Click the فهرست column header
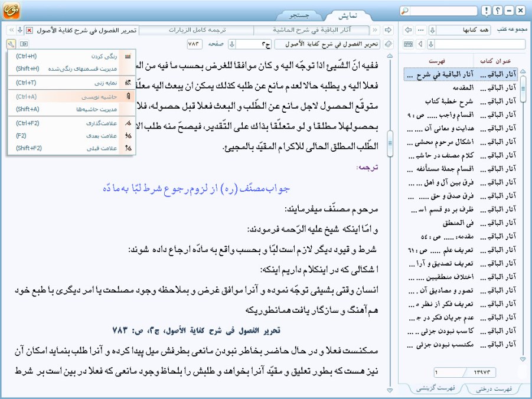The height and width of the screenshot is (399, 532). tap(437, 61)
